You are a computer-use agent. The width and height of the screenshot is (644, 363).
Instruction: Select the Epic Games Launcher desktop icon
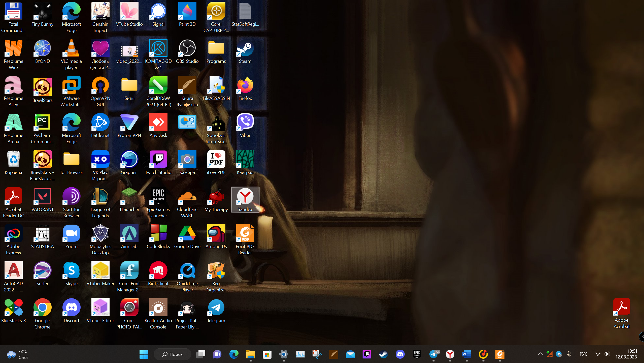coord(158,202)
